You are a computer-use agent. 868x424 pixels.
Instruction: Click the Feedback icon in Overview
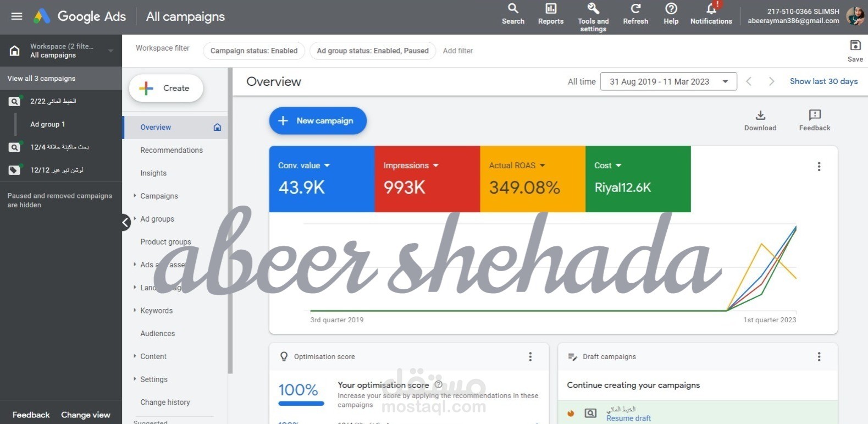click(815, 120)
